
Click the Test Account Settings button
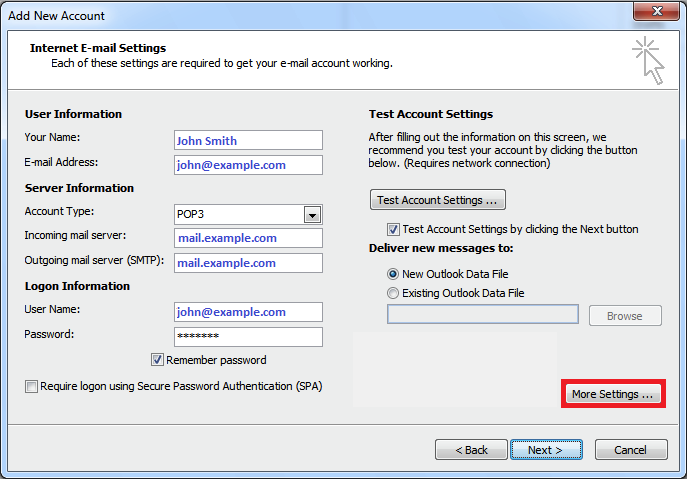pyautogui.click(x=438, y=200)
